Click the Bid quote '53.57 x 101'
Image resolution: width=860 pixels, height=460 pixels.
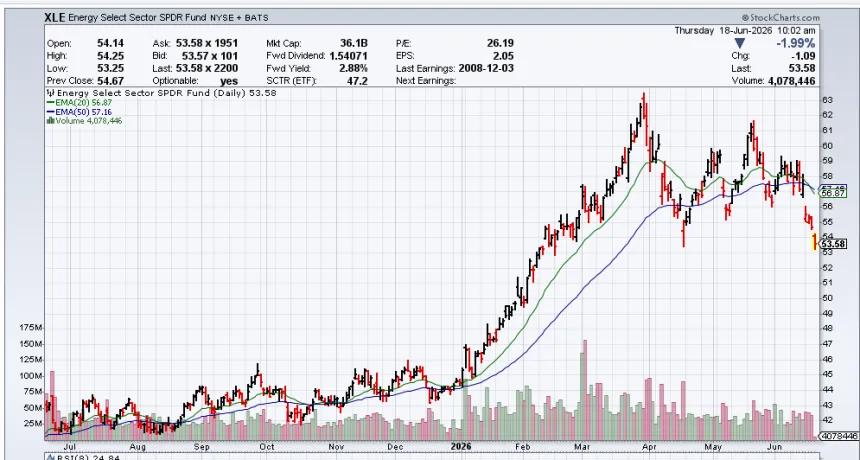click(x=210, y=55)
